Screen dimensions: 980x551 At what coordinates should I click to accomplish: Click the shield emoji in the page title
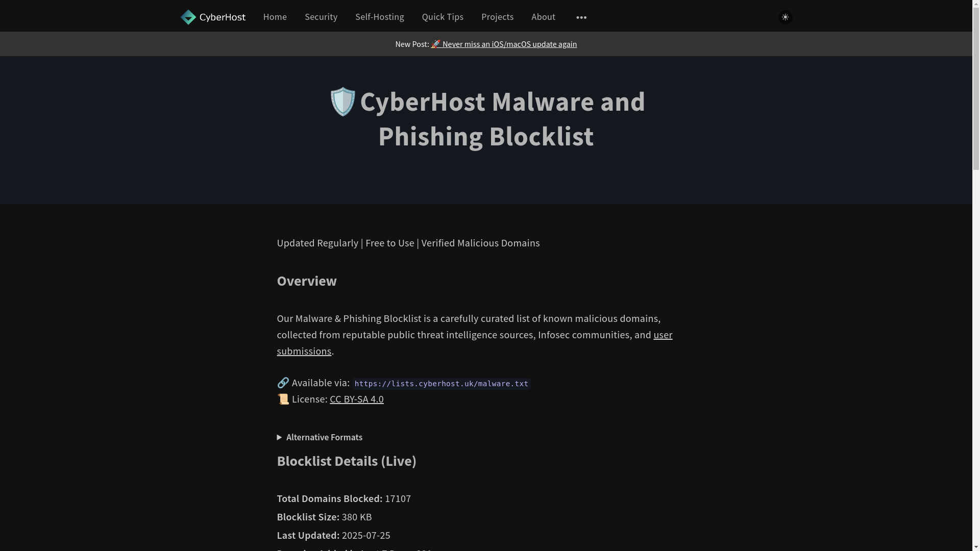[x=342, y=102]
